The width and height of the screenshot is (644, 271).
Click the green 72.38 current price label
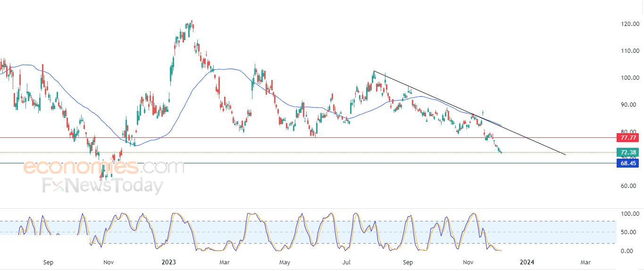(x=627, y=152)
